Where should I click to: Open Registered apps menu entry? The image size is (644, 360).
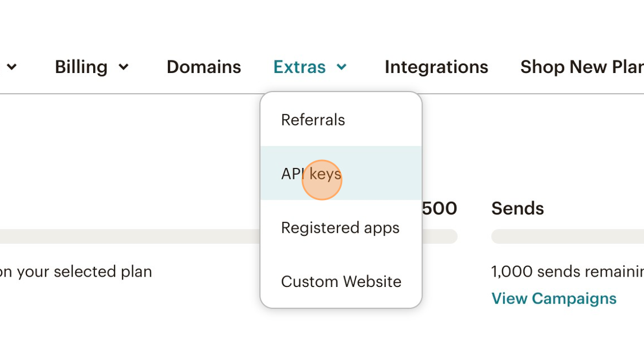tap(340, 228)
